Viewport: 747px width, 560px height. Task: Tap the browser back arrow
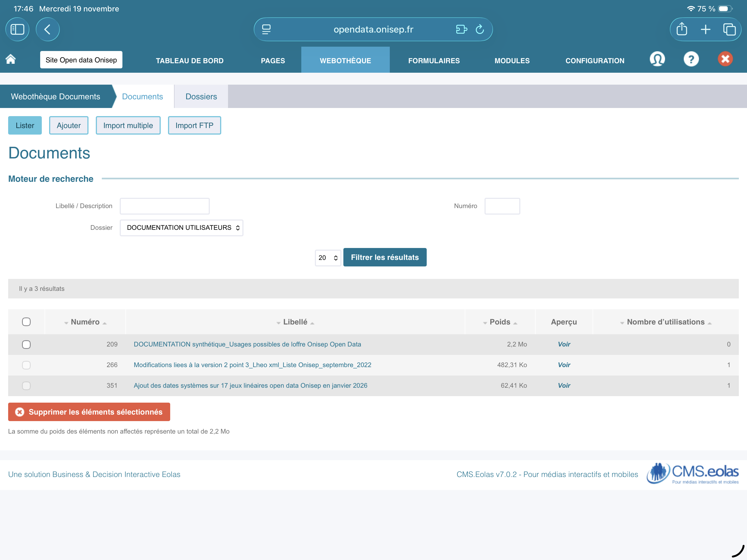coord(48,29)
